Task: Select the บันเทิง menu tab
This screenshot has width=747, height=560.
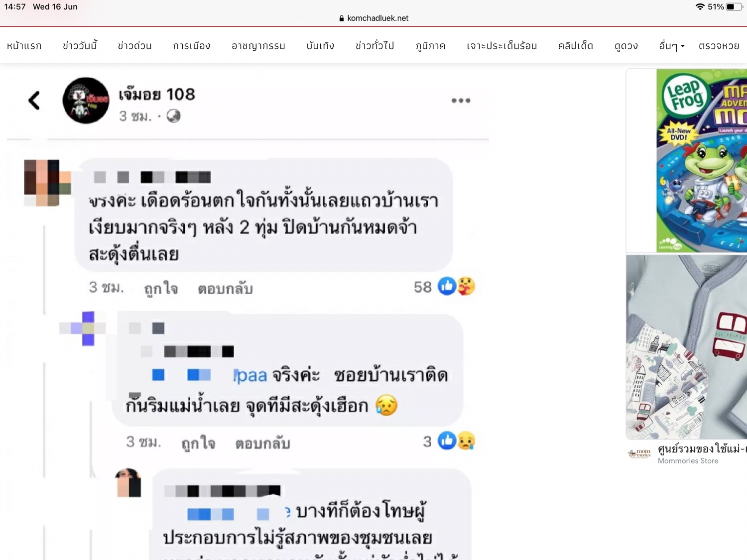Action: click(x=320, y=46)
